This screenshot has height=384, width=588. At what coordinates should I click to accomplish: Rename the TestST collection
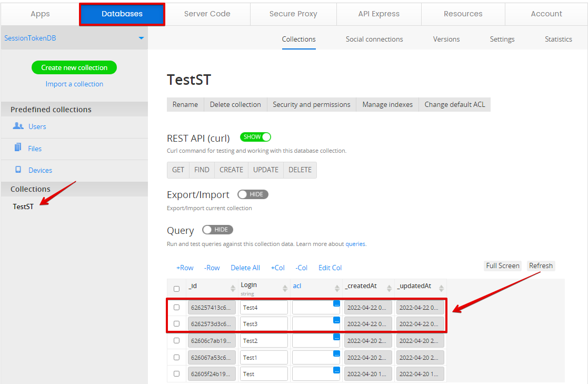tap(185, 104)
